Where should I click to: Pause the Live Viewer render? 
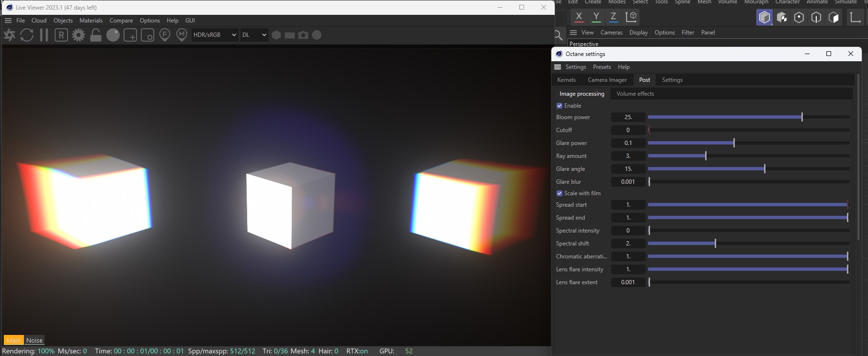(x=44, y=35)
